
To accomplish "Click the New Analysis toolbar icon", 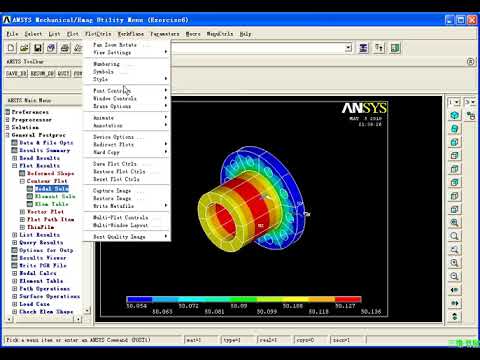I will pyautogui.click(x=11, y=48).
